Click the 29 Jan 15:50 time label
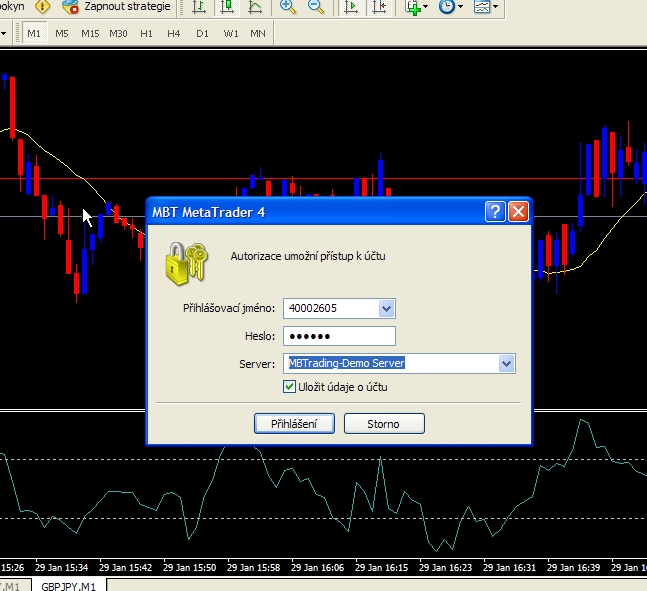The height and width of the screenshot is (591, 647). (189, 567)
